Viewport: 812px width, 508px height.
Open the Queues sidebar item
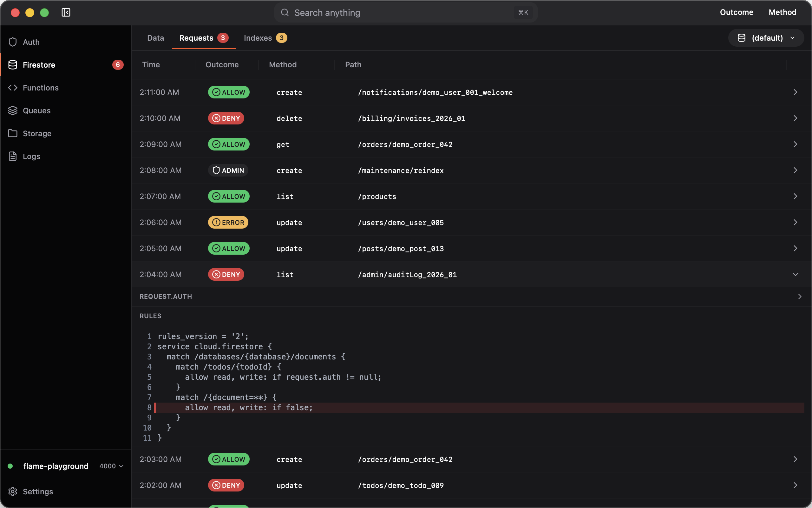66,110
